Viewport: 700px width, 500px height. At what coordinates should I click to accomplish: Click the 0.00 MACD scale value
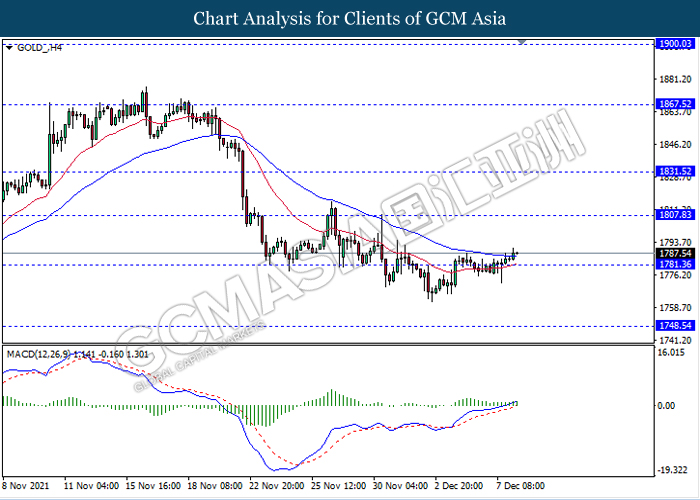pos(668,405)
